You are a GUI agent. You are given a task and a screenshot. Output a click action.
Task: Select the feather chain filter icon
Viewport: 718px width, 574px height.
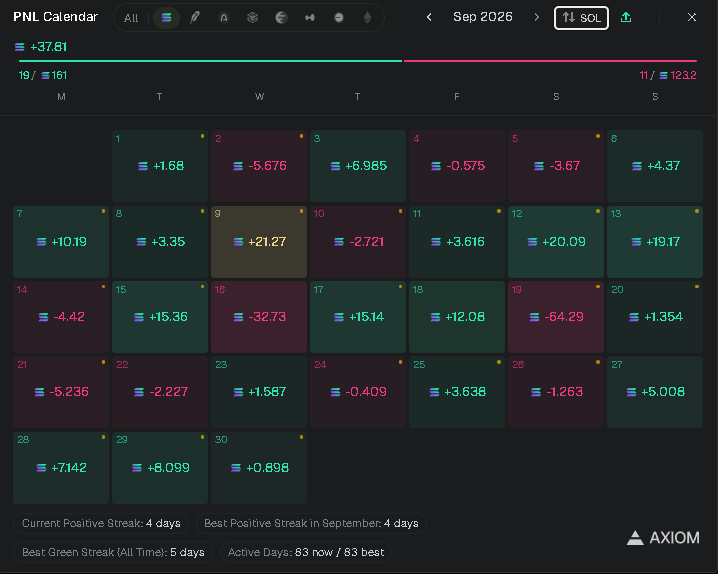click(195, 18)
